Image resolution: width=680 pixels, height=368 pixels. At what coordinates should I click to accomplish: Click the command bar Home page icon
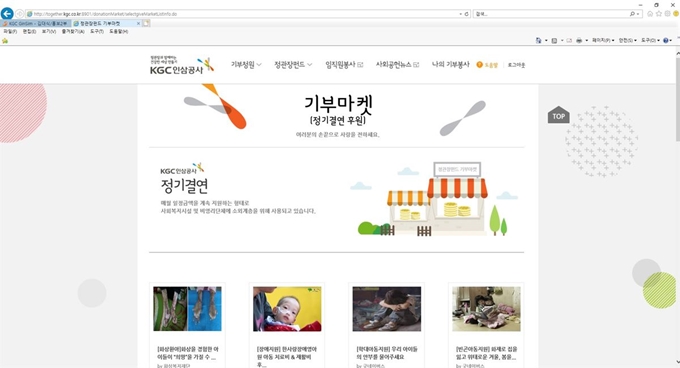click(x=539, y=40)
